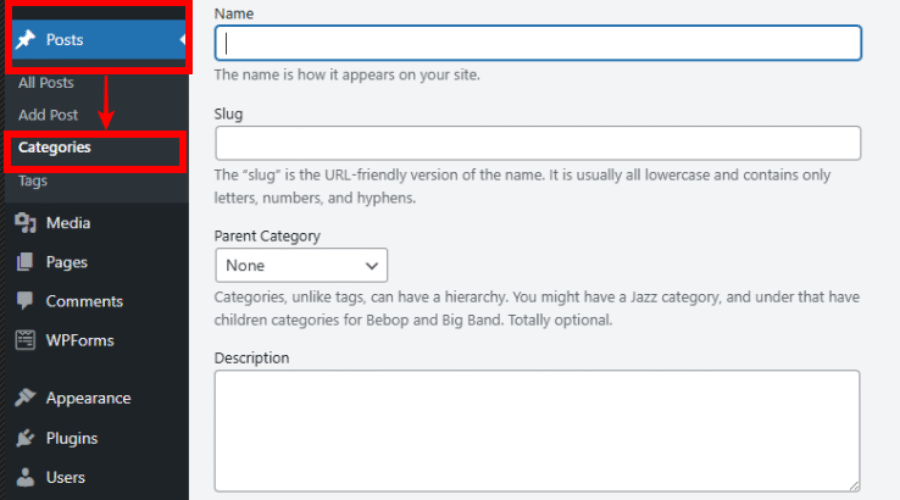Focus the Name text field
The width and height of the screenshot is (900, 500).
click(x=538, y=43)
